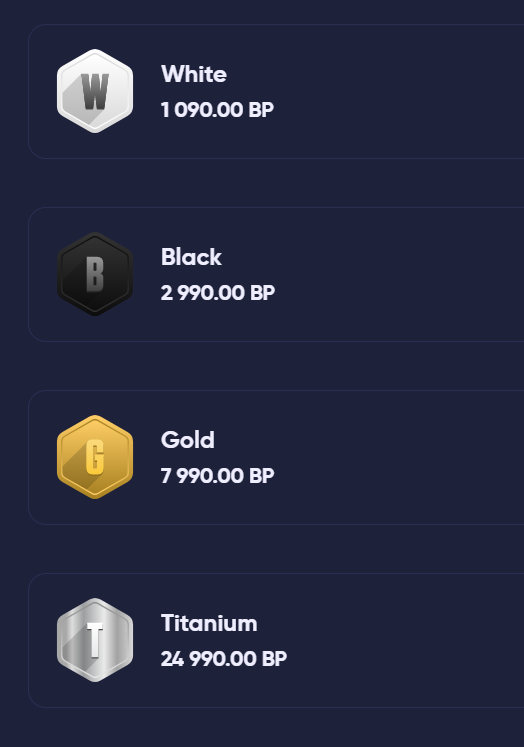Open the White tier title
This screenshot has height=747, width=524.
194,74
